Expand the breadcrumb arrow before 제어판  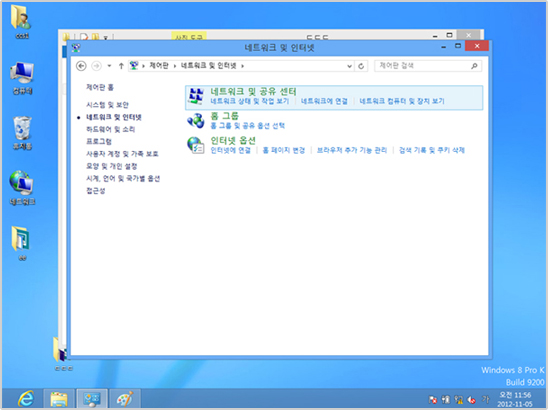143,66
